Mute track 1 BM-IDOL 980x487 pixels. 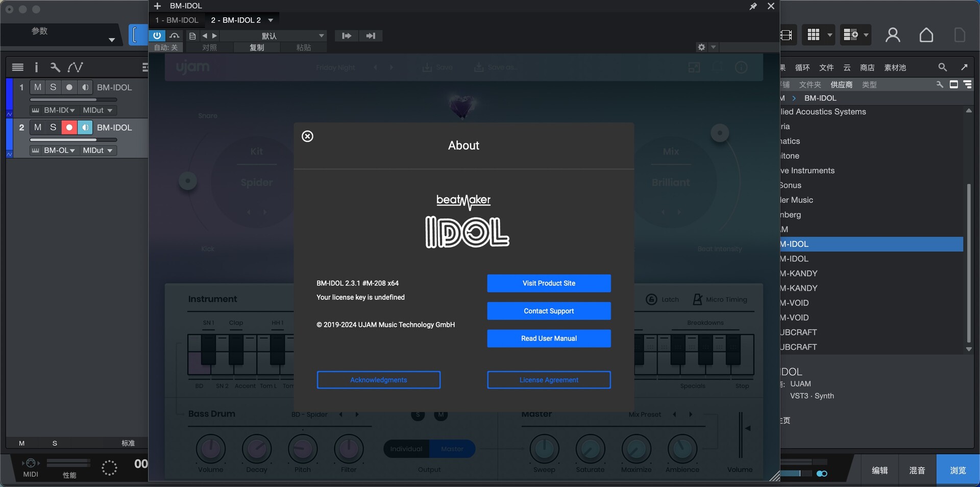coord(37,87)
